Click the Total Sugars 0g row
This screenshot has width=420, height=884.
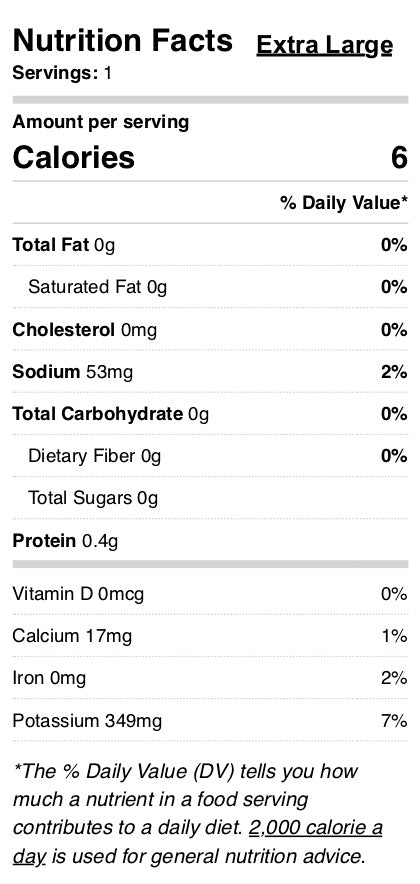coord(210,498)
